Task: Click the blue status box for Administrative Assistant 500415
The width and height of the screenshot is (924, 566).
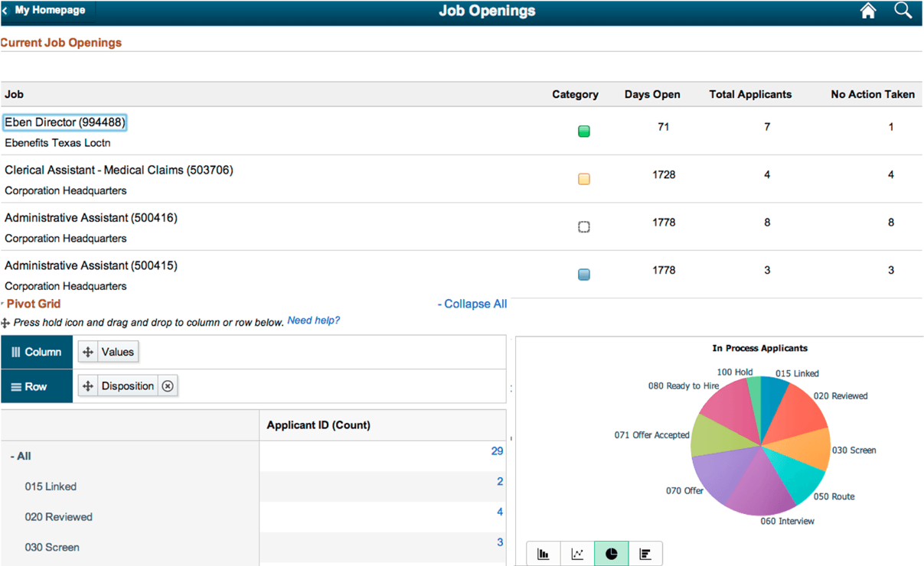Action: tap(583, 274)
